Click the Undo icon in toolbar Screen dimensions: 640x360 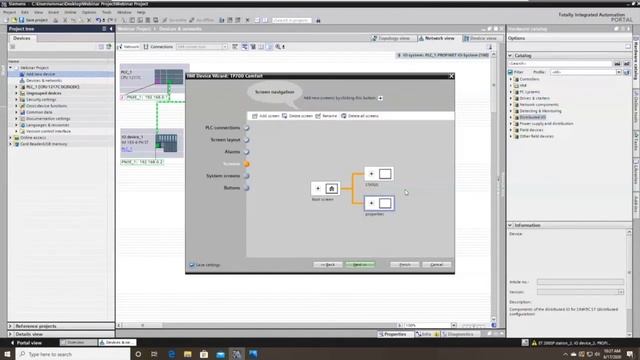(98, 20)
